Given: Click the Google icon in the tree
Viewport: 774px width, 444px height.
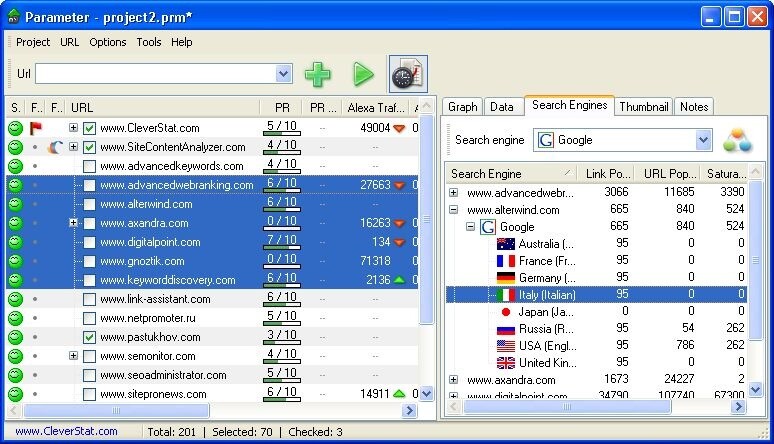Looking at the screenshot, I should pyautogui.click(x=488, y=227).
